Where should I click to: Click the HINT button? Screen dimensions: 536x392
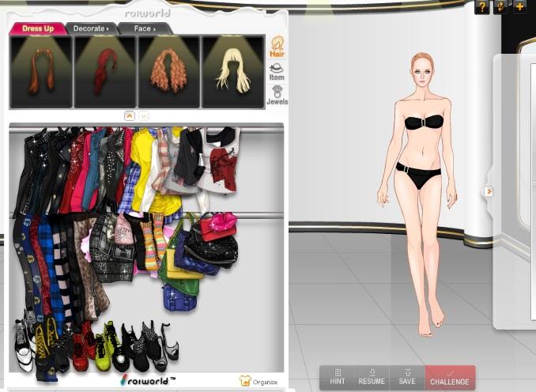coord(337,377)
